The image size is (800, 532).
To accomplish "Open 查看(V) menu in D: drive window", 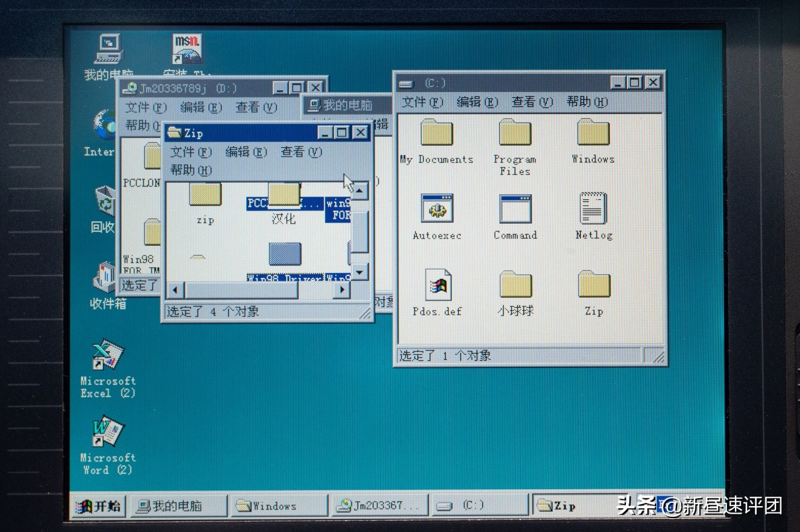I will (256, 108).
